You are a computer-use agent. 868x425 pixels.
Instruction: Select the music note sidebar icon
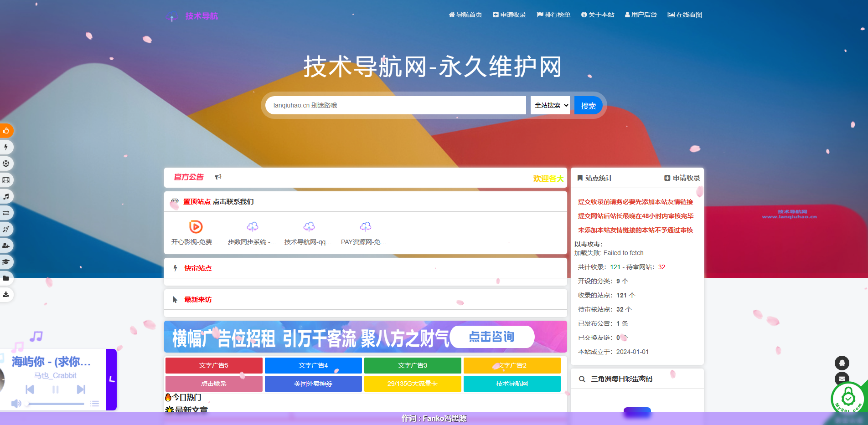[6, 196]
